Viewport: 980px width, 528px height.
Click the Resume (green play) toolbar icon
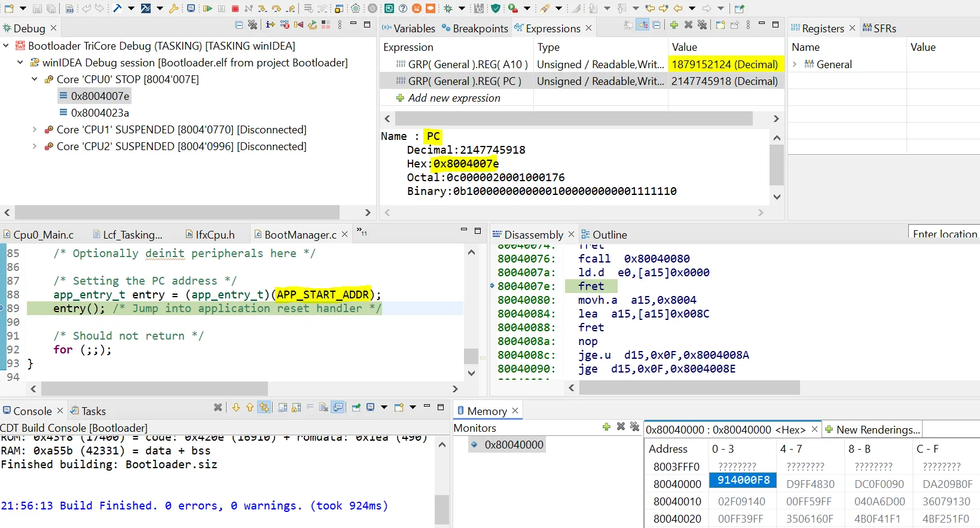point(207,8)
